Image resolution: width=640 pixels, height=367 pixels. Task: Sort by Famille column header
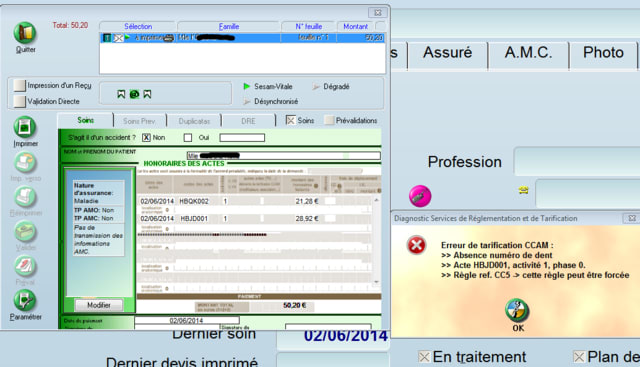click(x=229, y=27)
